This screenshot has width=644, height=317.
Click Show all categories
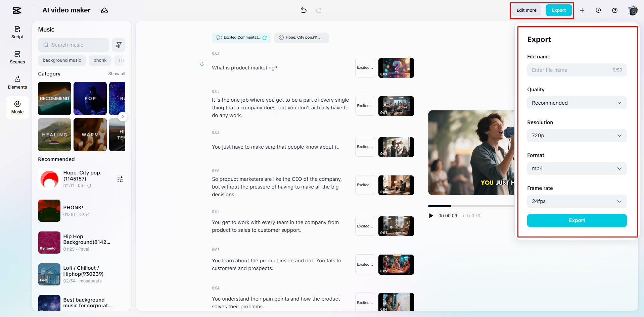tap(117, 74)
